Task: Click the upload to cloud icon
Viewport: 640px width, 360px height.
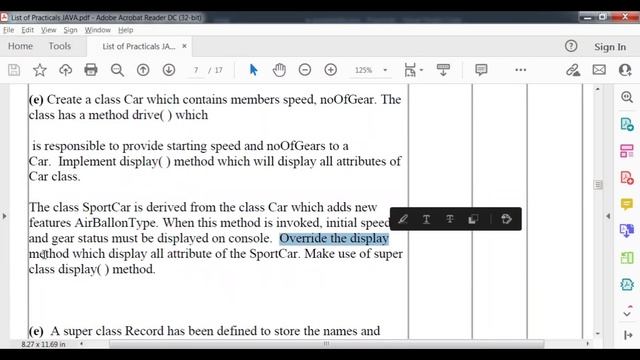Action: (65, 70)
